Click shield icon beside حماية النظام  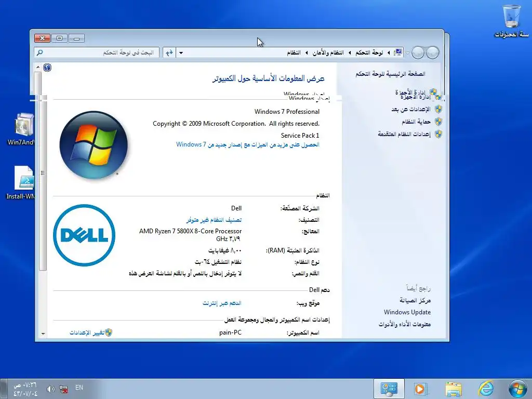438,122
